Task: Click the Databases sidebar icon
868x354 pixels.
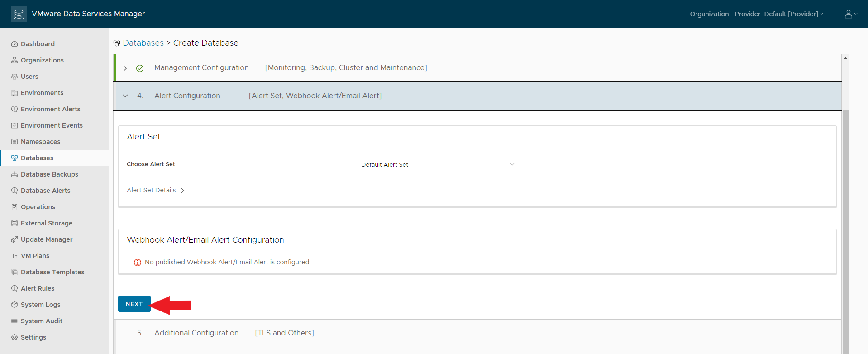Action: [14, 158]
